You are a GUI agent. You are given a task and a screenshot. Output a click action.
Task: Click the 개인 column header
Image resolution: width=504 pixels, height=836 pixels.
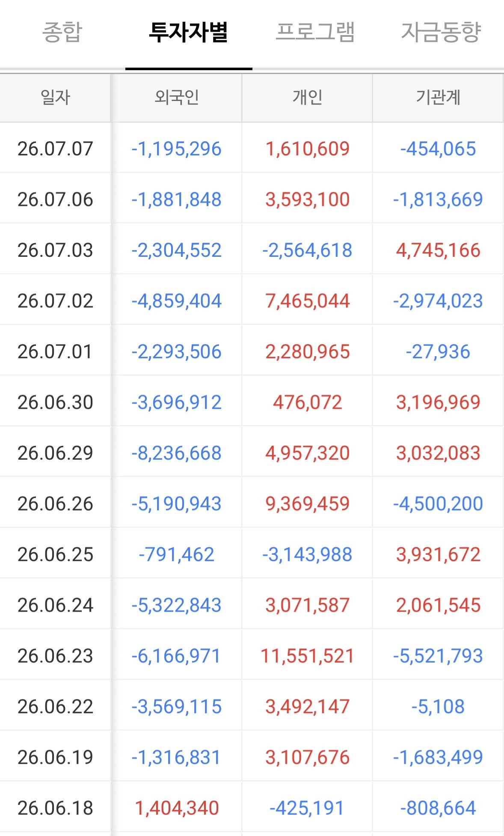307,98
